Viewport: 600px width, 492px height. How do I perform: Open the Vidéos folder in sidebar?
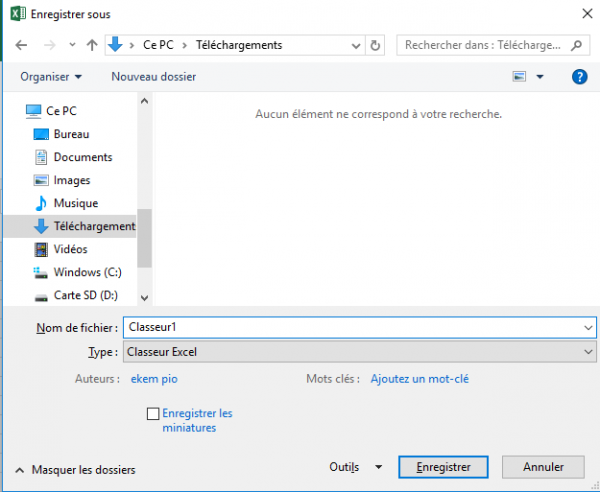70,249
